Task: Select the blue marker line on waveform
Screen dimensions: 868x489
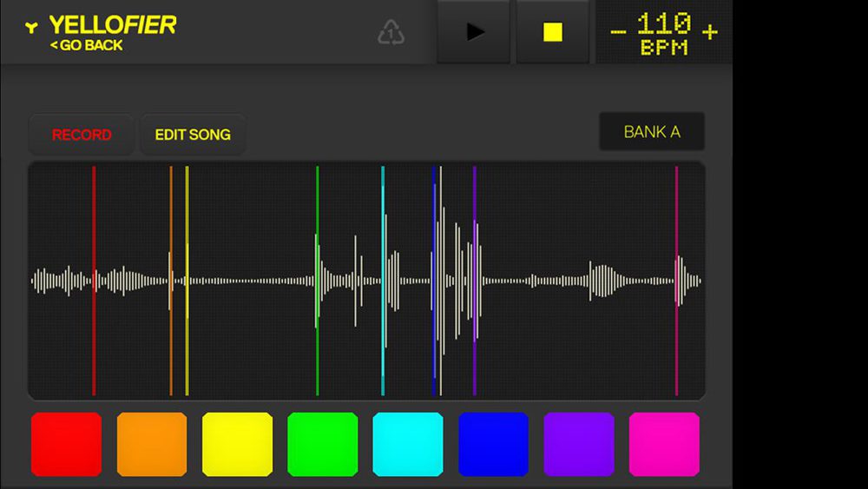Action: pyautogui.click(x=434, y=281)
